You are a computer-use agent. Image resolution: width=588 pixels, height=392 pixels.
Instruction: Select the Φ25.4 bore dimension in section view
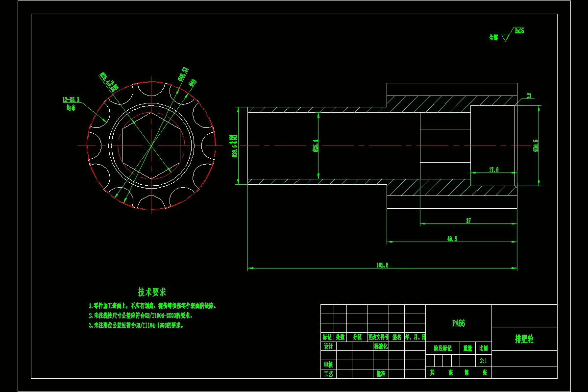coord(315,146)
